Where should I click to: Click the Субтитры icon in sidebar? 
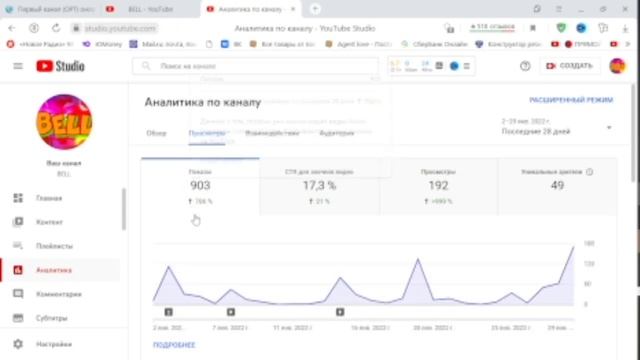pyautogui.click(x=18, y=318)
